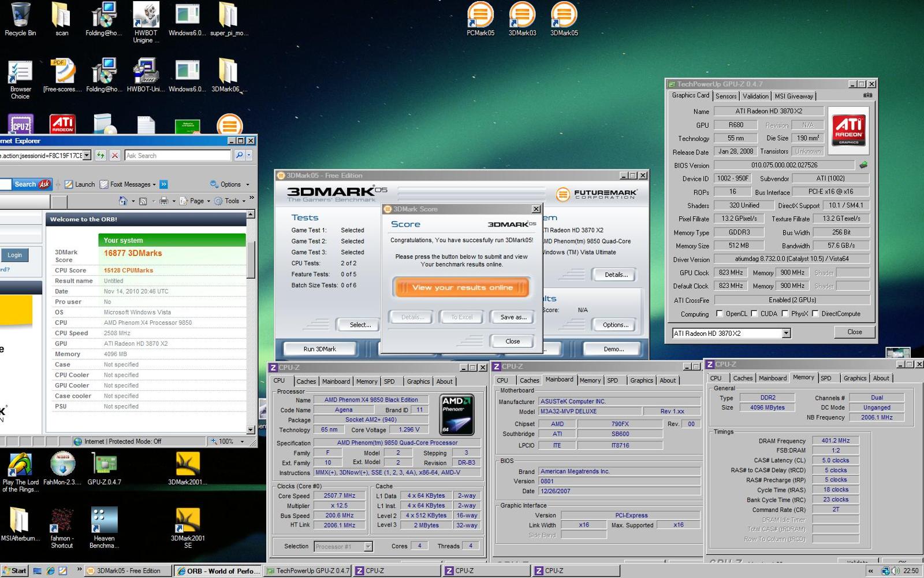
Task: Open the 3DMark06 folder icon
Action: [229, 76]
